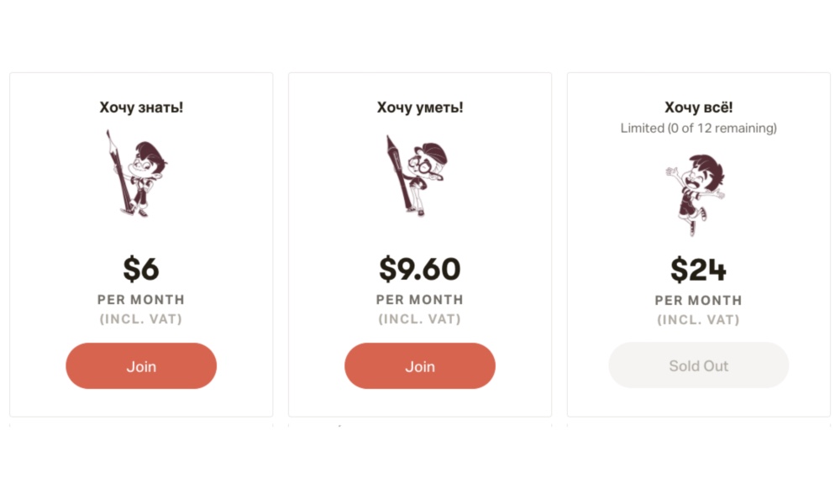Screen dimensions: 840x504
Task: Click the $9.60 price text
Action: click(x=420, y=268)
